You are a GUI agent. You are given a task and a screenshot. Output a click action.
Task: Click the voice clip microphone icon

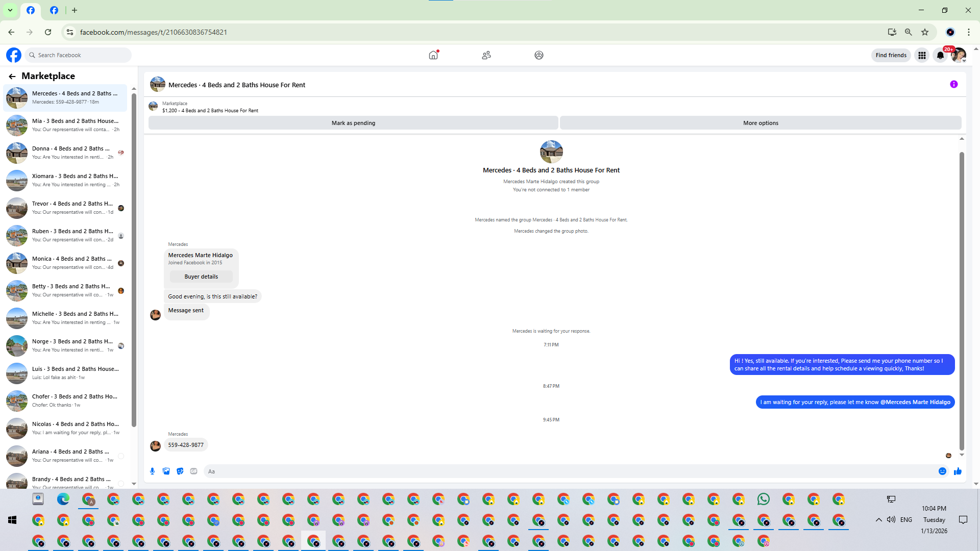pos(152,471)
